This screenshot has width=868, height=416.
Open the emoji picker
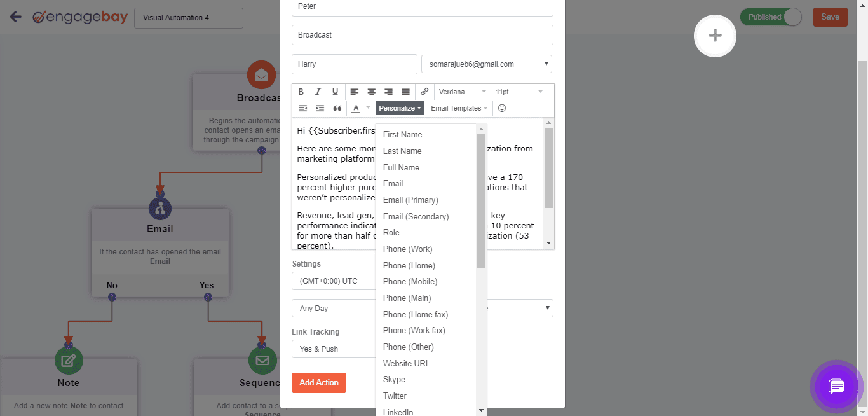[501, 108]
